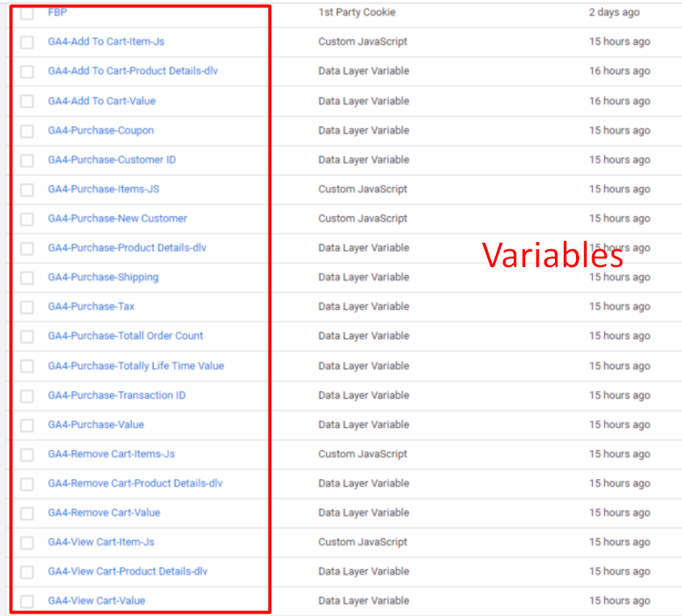Check the box next to FBP variable
682x616 pixels.
[28, 13]
